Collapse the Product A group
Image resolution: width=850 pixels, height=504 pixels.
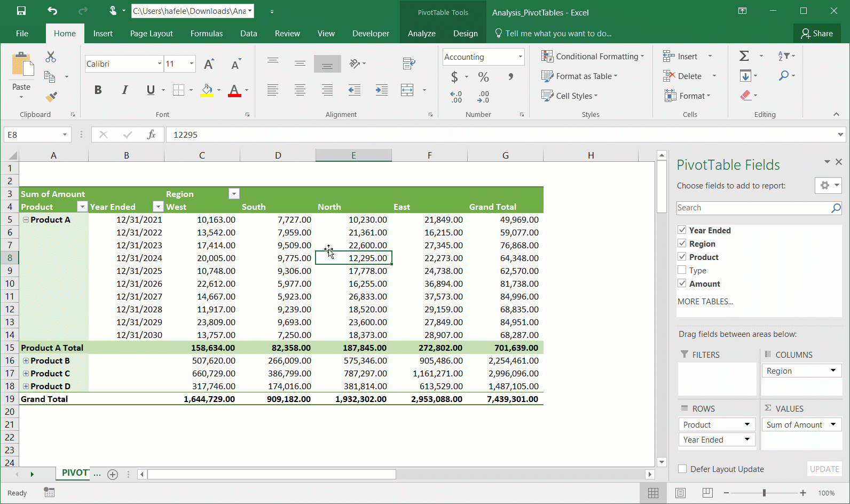[x=26, y=219]
